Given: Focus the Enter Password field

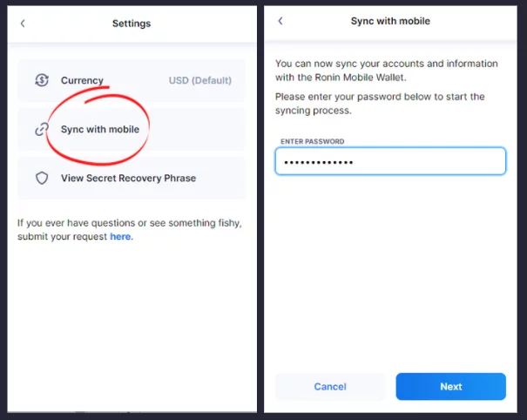Looking at the screenshot, I should (389, 161).
